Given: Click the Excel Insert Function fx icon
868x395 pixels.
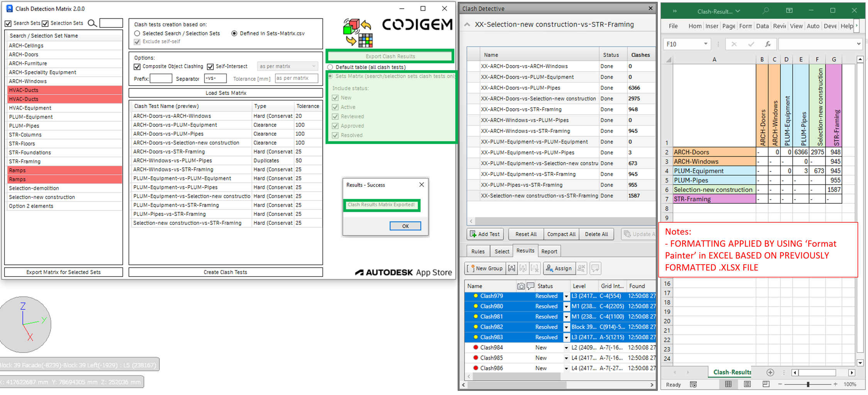Looking at the screenshot, I should click(768, 44).
